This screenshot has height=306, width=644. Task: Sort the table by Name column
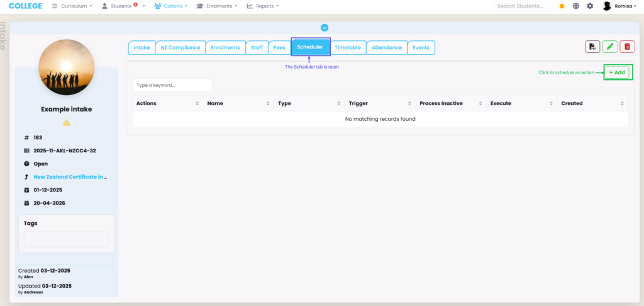click(x=238, y=103)
